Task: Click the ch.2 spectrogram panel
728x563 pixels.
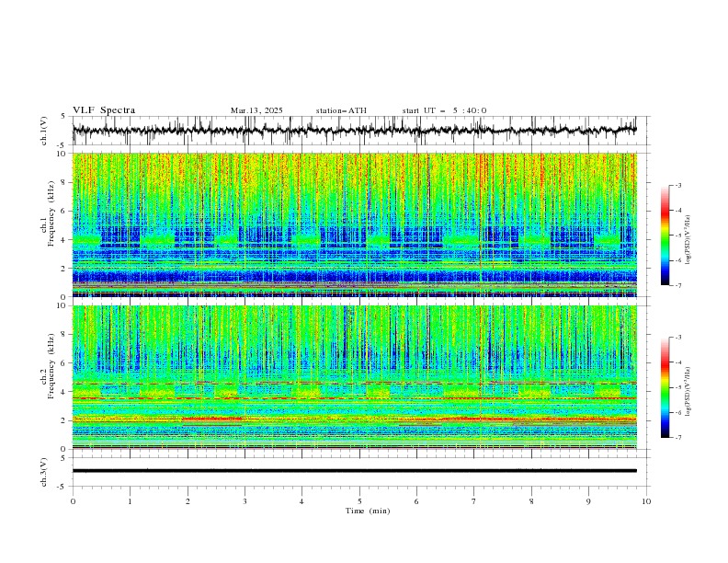Action: pyautogui.click(x=355, y=377)
